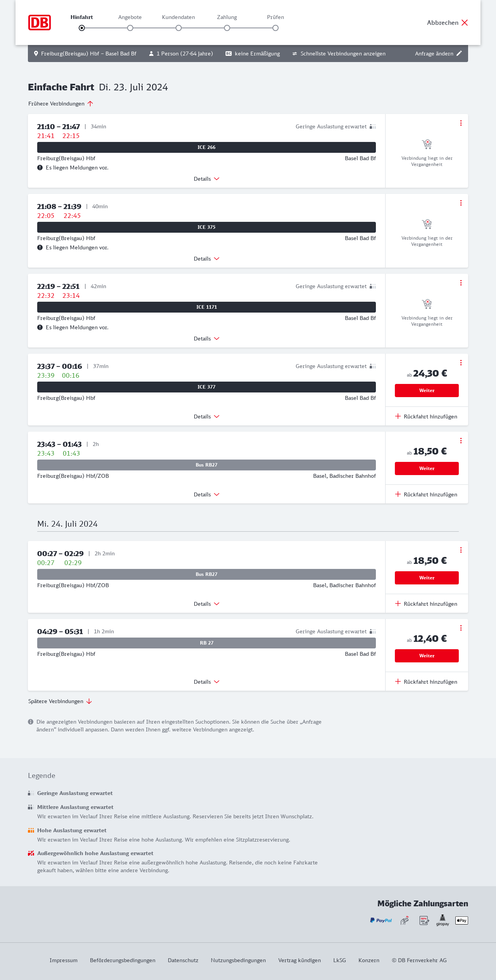Viewport: 496px width, 980px height.
Task: Open the Datenschutz footer link
Action: click(x=183, y=960)
